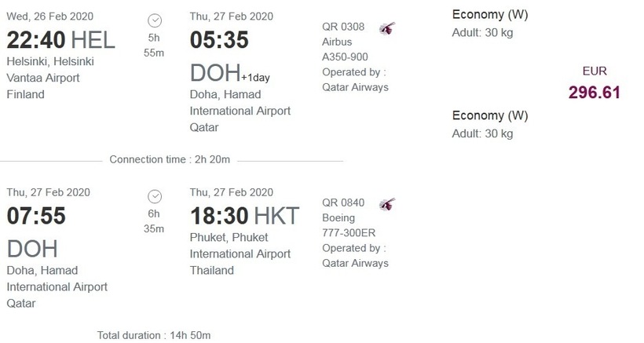Viewport: 644px width, 343px height.
Task: Click the 05:35 arrival time in Doha
Action: tap(219, 40)
